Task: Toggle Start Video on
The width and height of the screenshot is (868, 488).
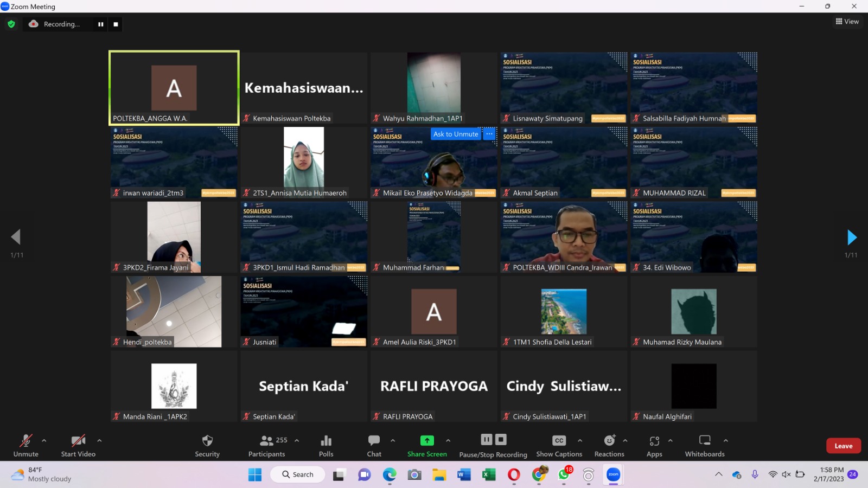Action: (x=78, y=446)
